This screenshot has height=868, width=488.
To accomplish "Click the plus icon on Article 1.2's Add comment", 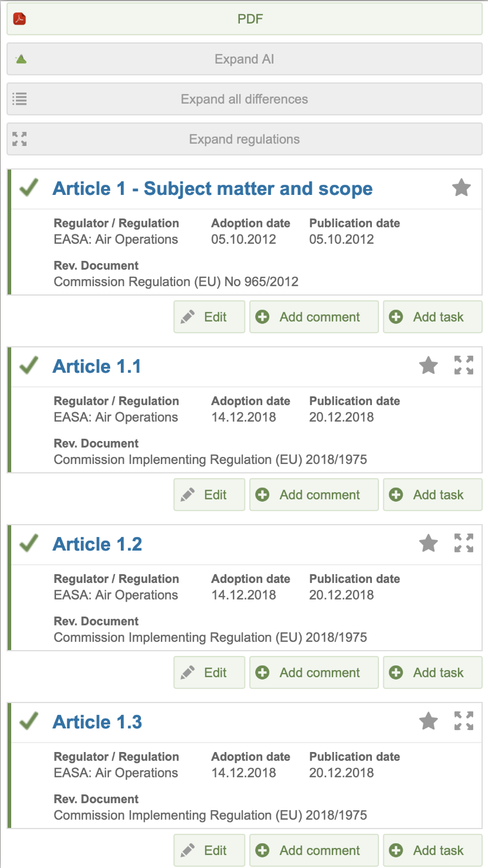I will 262,672.
